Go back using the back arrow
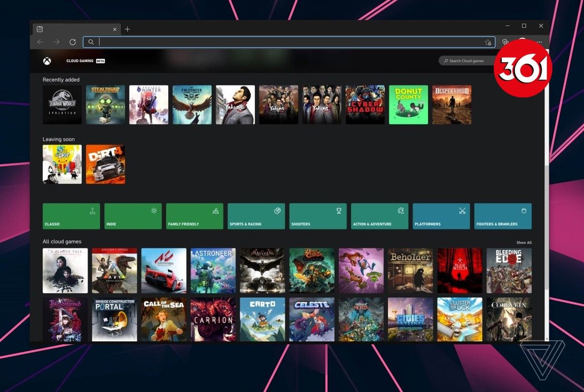 pyautogui.click(x=40, y=42)
